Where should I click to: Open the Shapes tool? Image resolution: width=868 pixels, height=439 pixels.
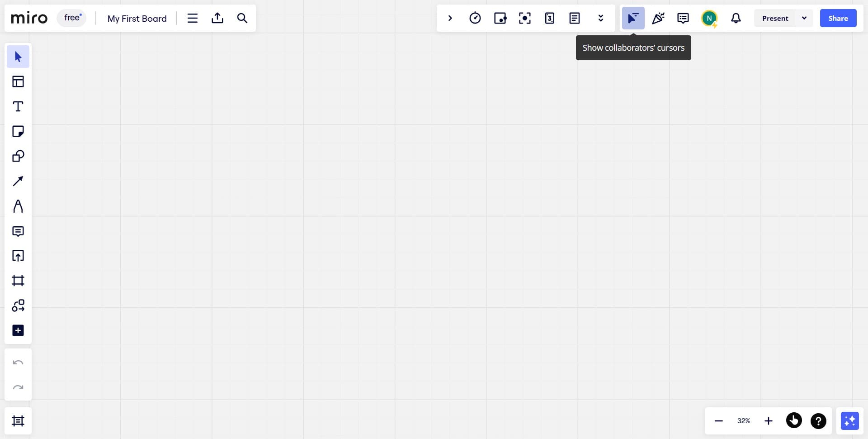pyautogui.click(x=18, y=156)
